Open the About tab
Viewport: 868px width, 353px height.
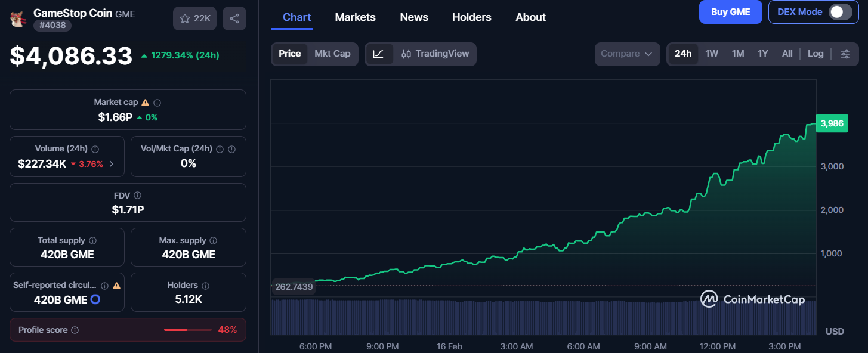click(x=531, y=17)
